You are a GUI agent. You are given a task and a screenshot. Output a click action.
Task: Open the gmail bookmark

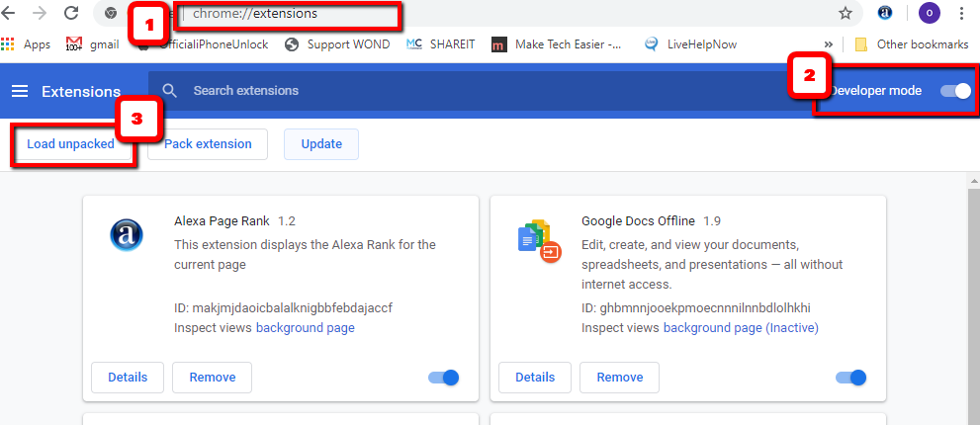tap(92, 44)
